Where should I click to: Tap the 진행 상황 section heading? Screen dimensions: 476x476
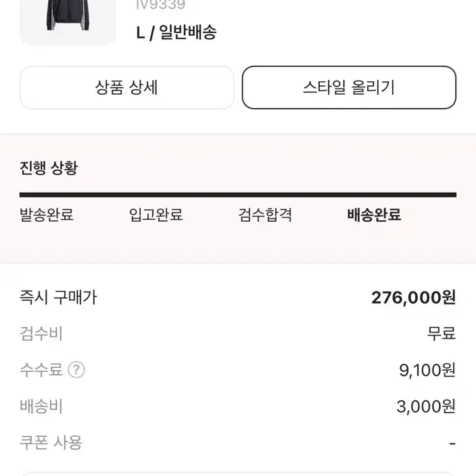click(49, 168)
